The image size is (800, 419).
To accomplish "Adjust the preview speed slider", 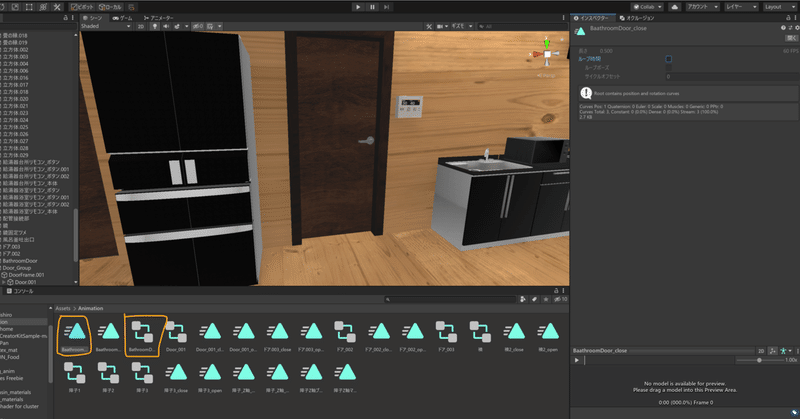I will (x=759, y=360).
